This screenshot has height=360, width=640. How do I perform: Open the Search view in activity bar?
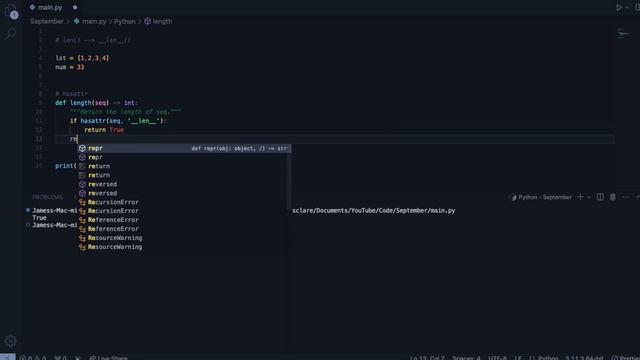[11, 33]
